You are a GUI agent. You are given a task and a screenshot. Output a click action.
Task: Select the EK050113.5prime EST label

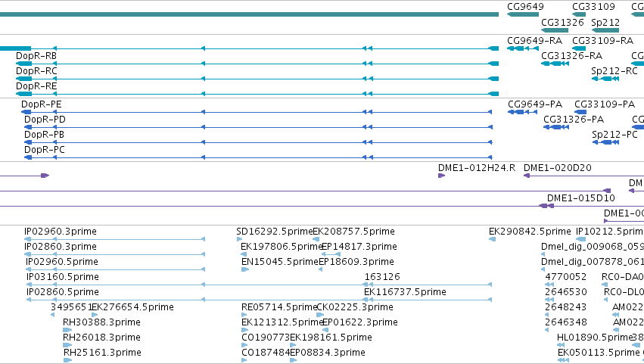point(599,353)
